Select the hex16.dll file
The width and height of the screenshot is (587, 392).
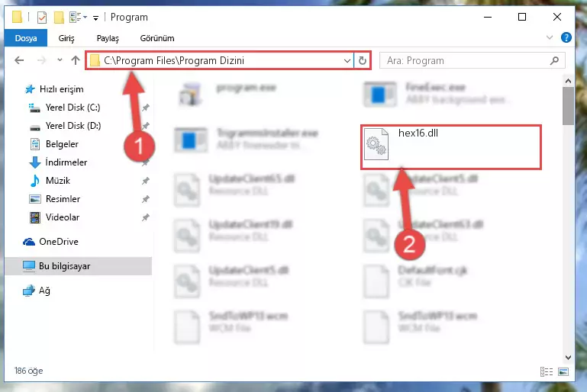click(x=450, y=147)
